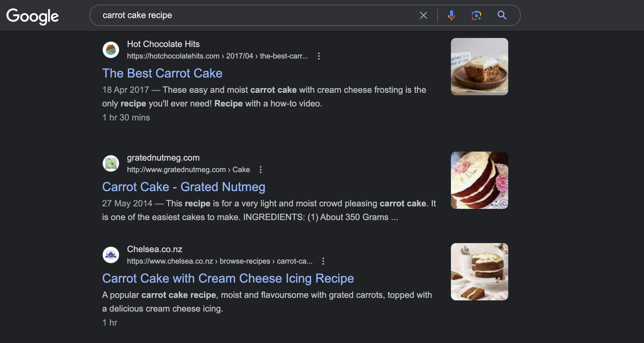Open Carrot Cake - Grated Nutmeg link
Viewport: 644px width, 343px height.
(x=184, y=187)
